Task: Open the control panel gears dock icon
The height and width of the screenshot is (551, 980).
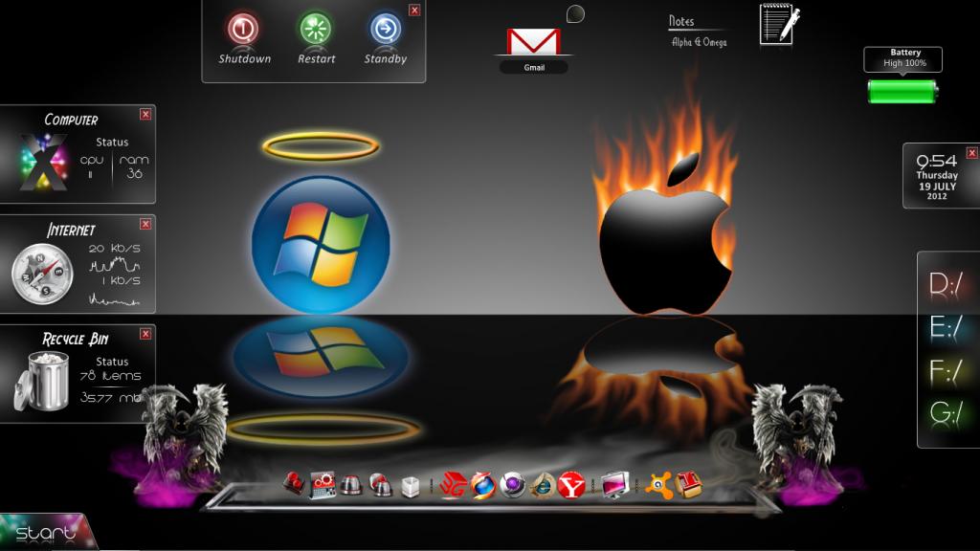Action: tap(323, 485)
